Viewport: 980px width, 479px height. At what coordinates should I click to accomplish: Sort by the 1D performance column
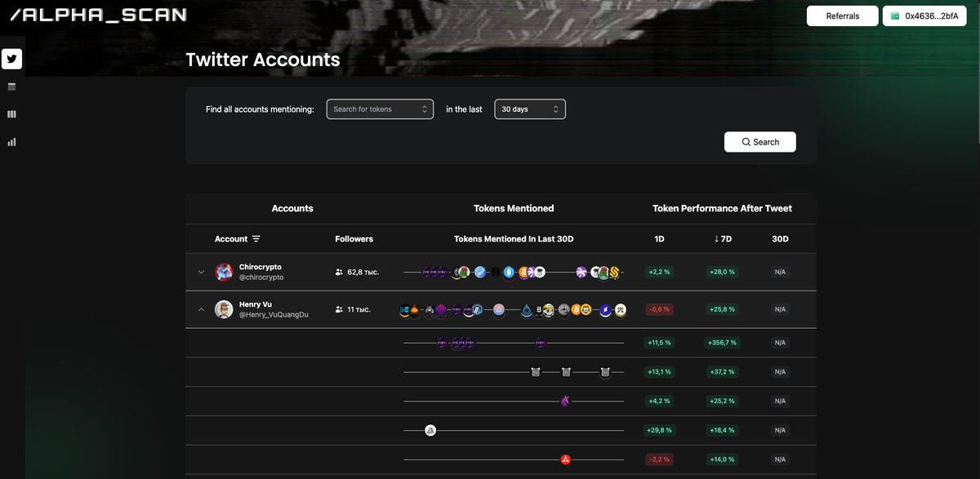[x=659, y=239]
